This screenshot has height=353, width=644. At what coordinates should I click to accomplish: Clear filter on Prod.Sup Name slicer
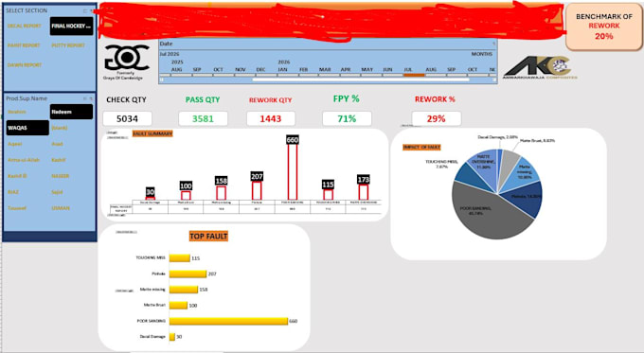pyautogui.click(x=91, y=98)
